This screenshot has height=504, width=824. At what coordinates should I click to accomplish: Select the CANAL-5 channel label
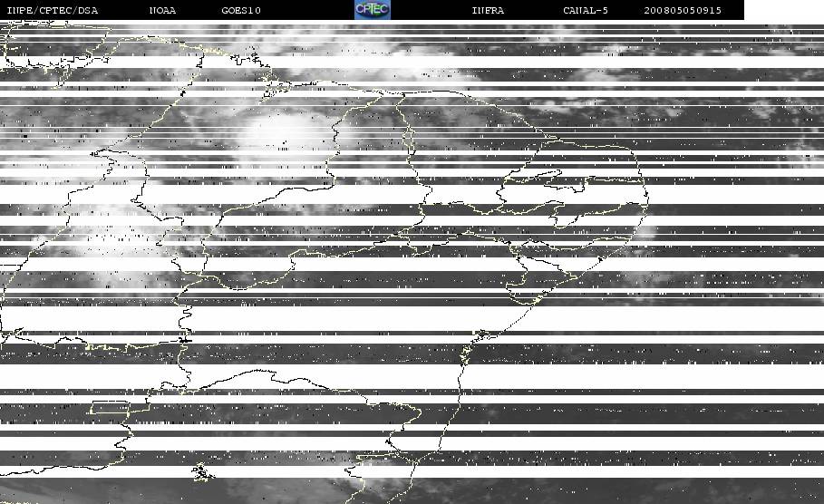point(586,10)
